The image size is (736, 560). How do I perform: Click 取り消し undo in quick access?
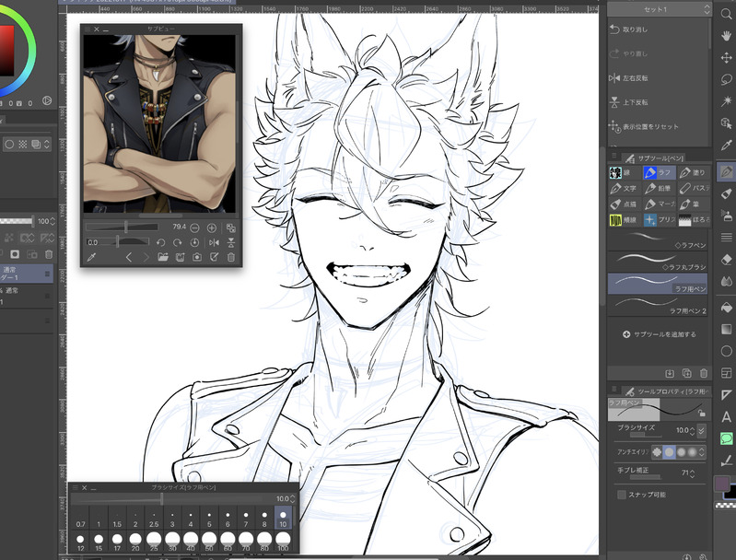[x=628, y=29]
